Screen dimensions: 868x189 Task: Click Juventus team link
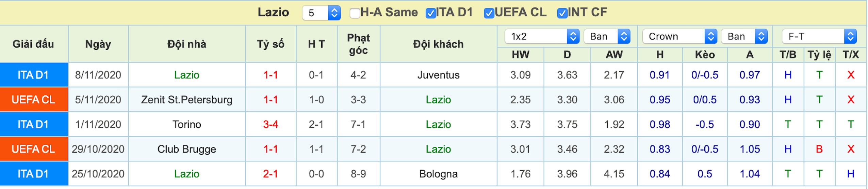(438, 75)
